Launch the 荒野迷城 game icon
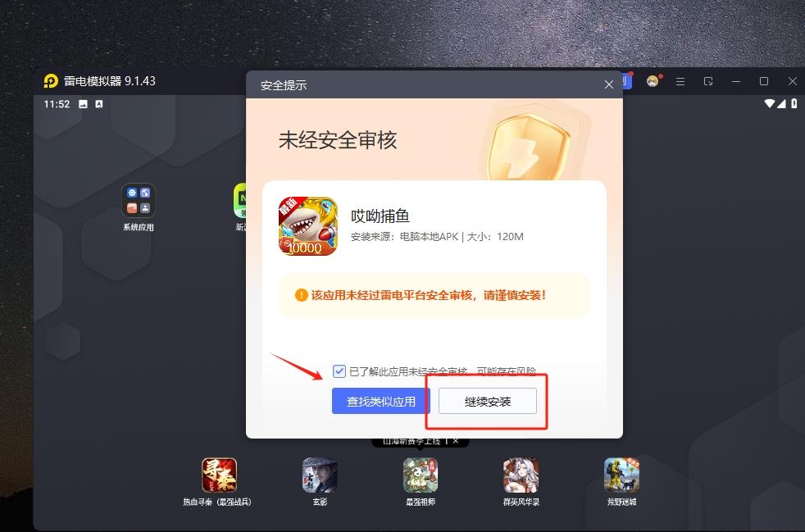805x532 pixels. [621, 475]
